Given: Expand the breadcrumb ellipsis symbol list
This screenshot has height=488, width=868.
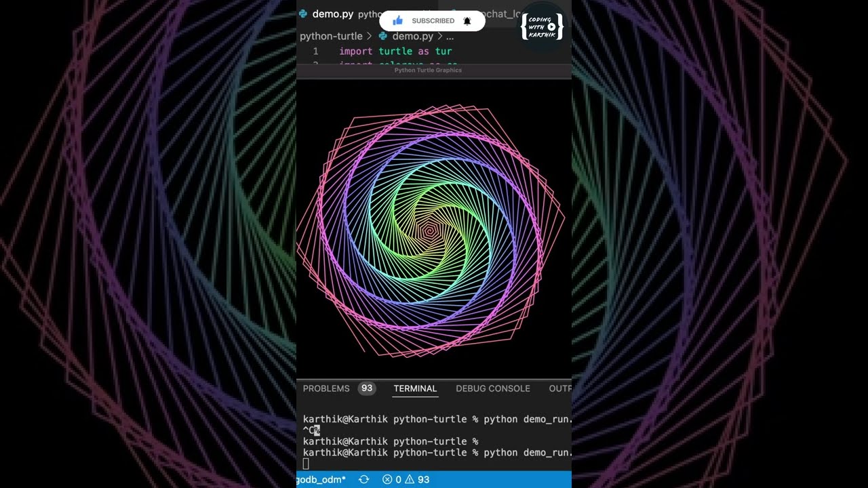Looking at the screenshot, I should pos(450,36).
